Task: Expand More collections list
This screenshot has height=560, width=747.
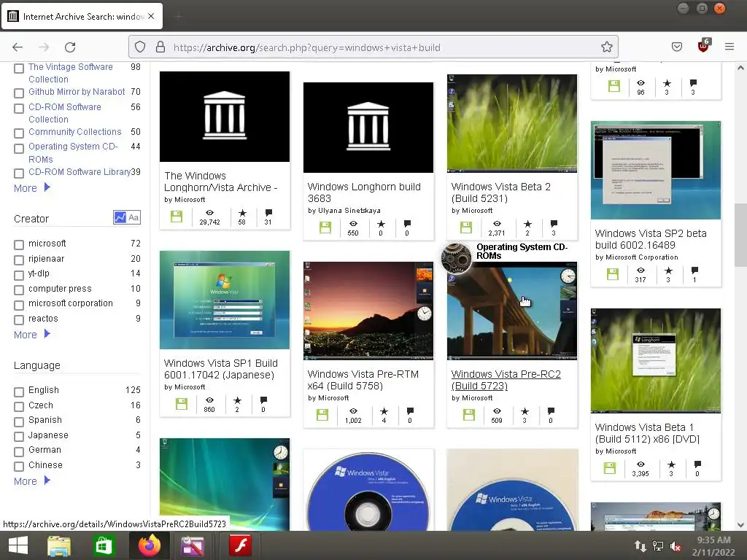Action: pyautogui.click(x=32, y=187)
